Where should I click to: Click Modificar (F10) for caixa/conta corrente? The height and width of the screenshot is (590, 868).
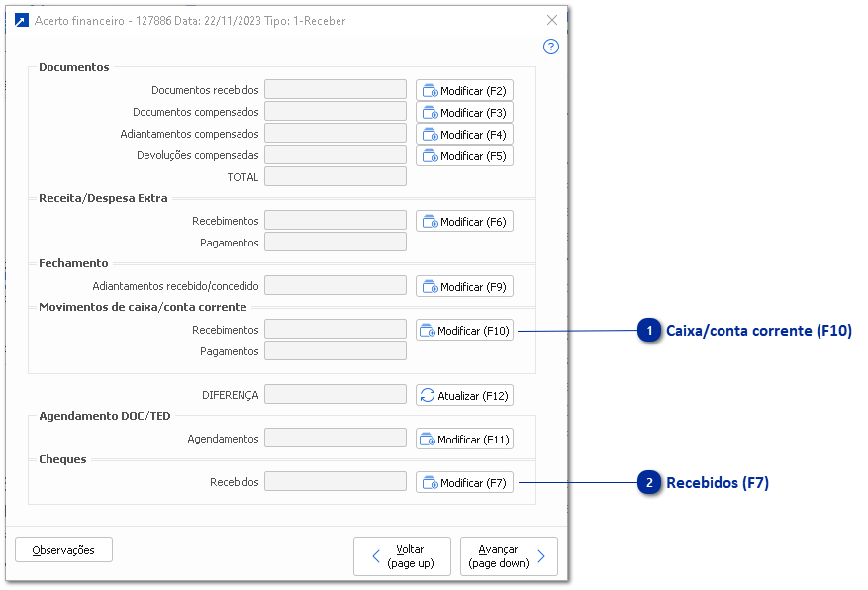[464, 331]
